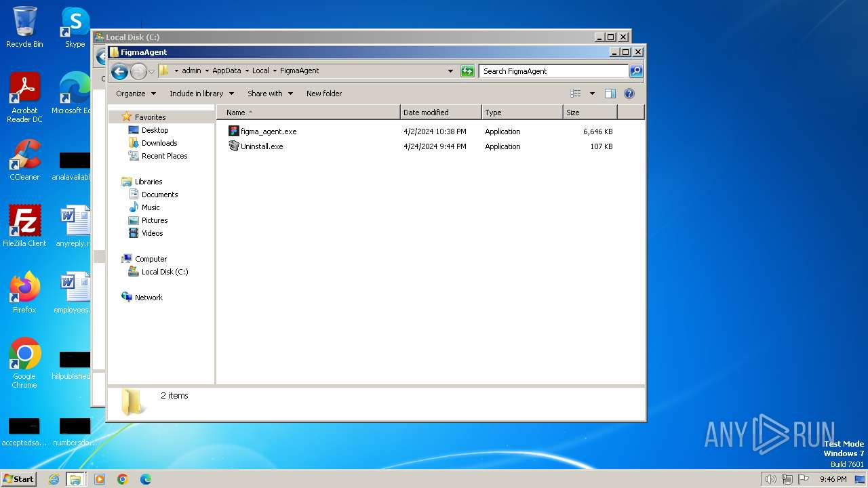This screenshot has height=488, width=868.
Task: Select the Skype desktop shortcut
Action: tap(75, 27)
